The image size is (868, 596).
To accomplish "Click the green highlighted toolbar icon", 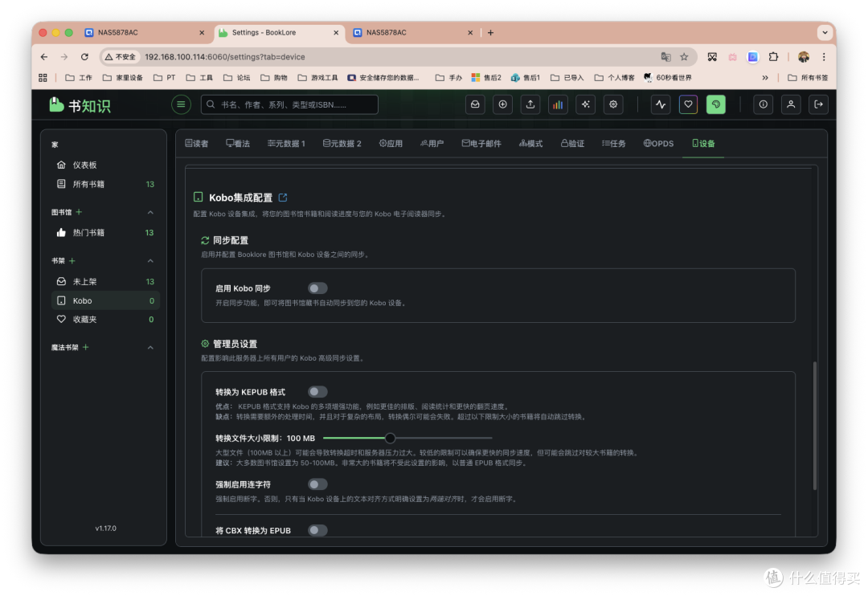I will click(x=716, y=104).
